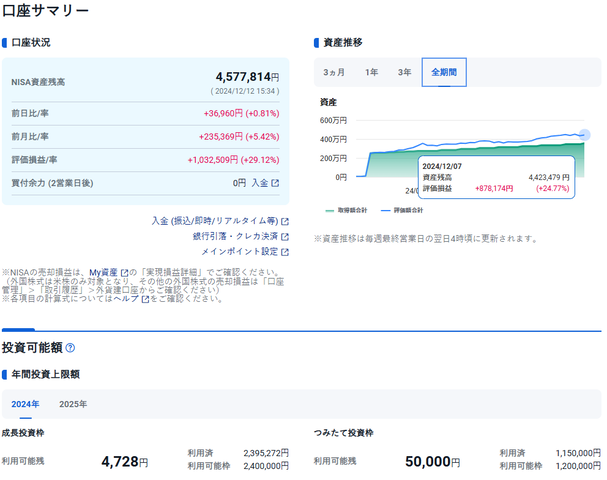Click external-link icon after 銀行引落・クレカ決済

pyautogui.click(x=285, y=237)
